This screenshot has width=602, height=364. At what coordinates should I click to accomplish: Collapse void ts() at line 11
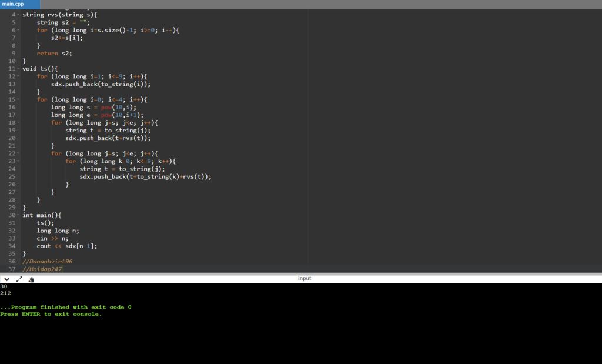(x=18, y=69)
